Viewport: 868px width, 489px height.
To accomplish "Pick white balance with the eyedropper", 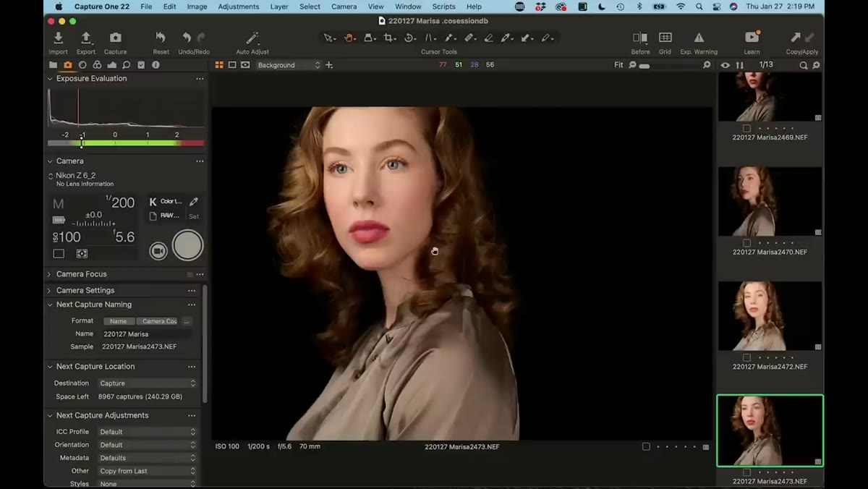I will coord(193,202).
